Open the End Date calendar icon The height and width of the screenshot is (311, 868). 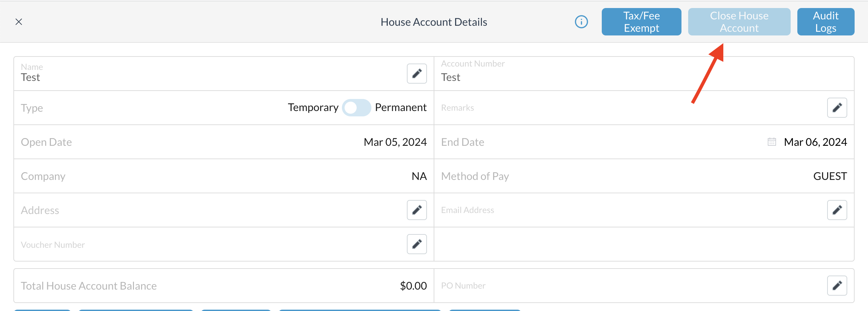coord(772,142)
